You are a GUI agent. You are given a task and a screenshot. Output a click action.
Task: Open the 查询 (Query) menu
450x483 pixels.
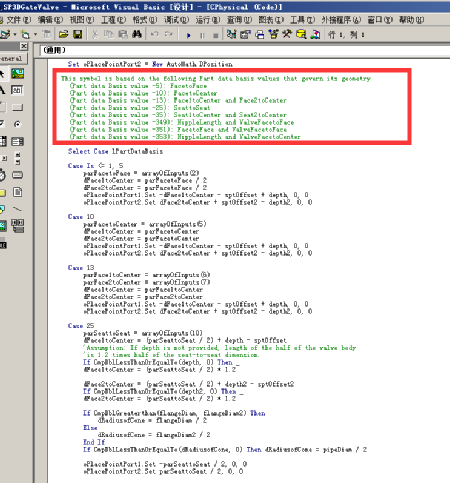[x=239, y=20]
